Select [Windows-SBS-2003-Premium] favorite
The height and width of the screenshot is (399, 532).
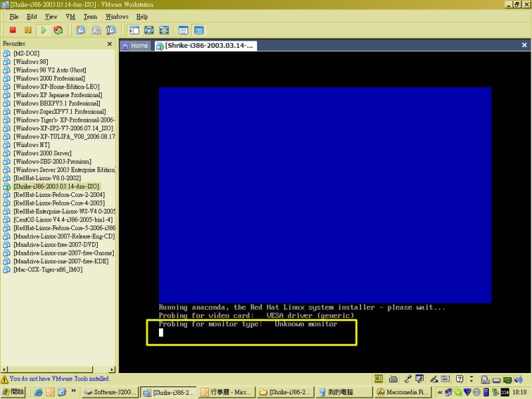click(x=53, y=162)
